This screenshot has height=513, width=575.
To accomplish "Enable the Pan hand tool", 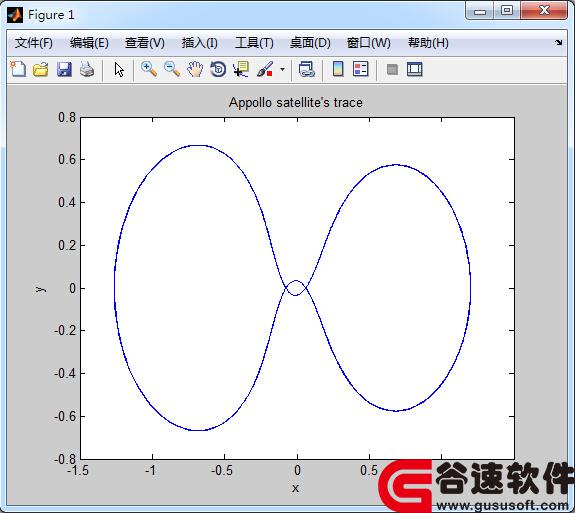I will coord(195,69).
